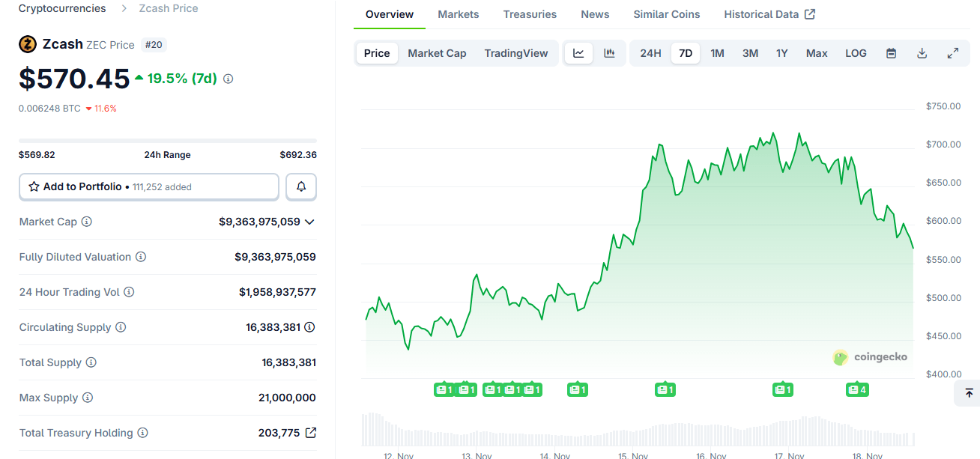Open Circulating Supply info popup
The image size is (980, 459).
[x=121, y=327]
